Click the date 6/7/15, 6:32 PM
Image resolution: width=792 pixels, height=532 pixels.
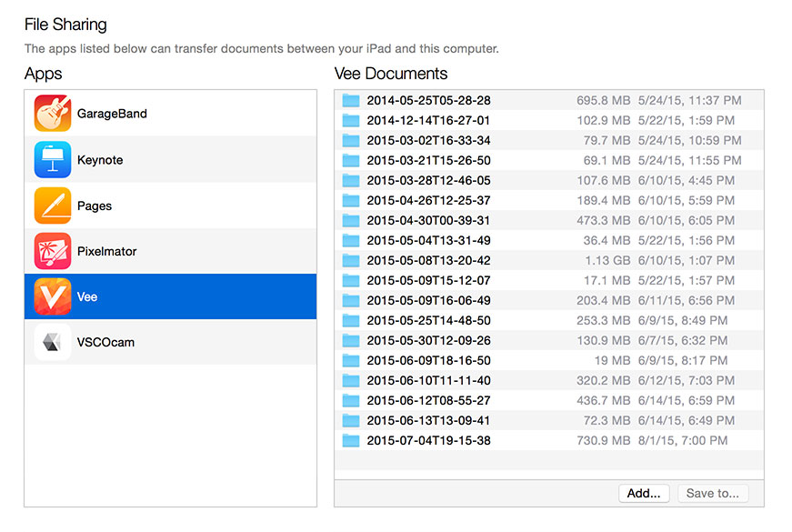tap(683, 340)
